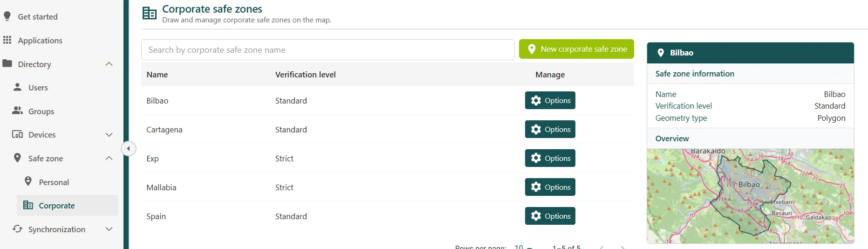Viewport: 868px width, 249px height.
Task: Click the page title Corporate safe zones
Action: pos(212,9)
